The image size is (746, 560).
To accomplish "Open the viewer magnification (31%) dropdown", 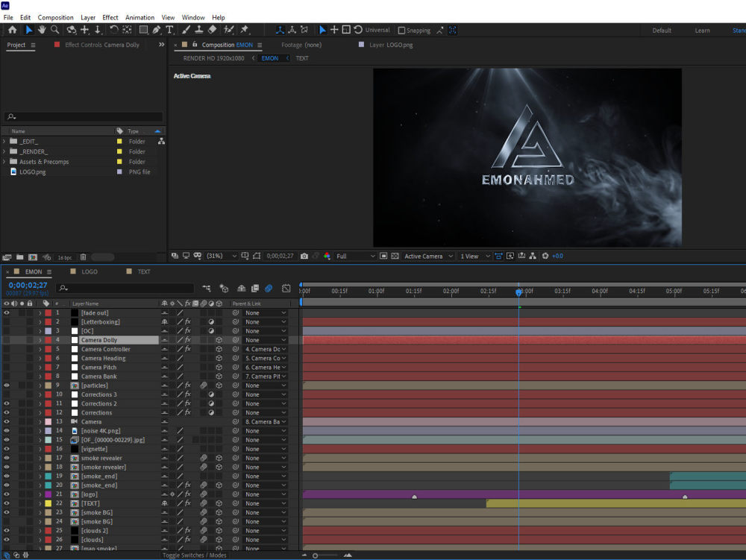I will (x=222, y=257).
